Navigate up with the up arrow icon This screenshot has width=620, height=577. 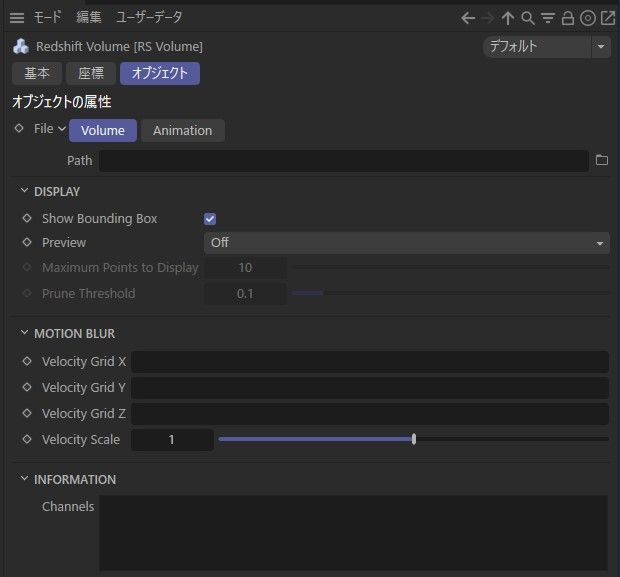click(508, 18)
